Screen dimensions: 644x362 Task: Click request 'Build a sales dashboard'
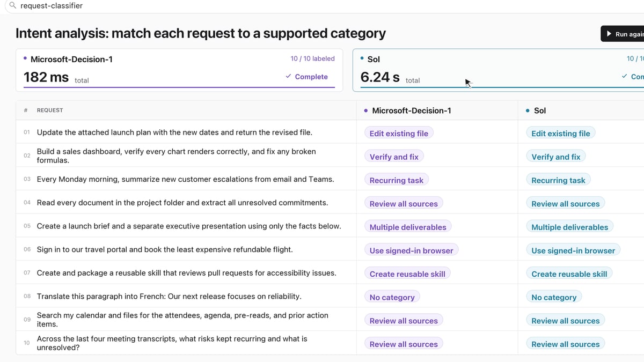pos(176,156)
